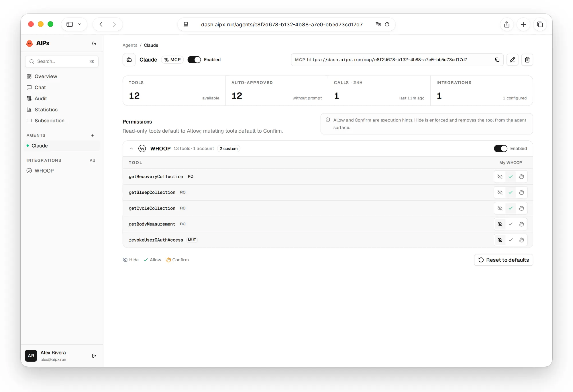Click the MCP endpoint URL field

397,60
